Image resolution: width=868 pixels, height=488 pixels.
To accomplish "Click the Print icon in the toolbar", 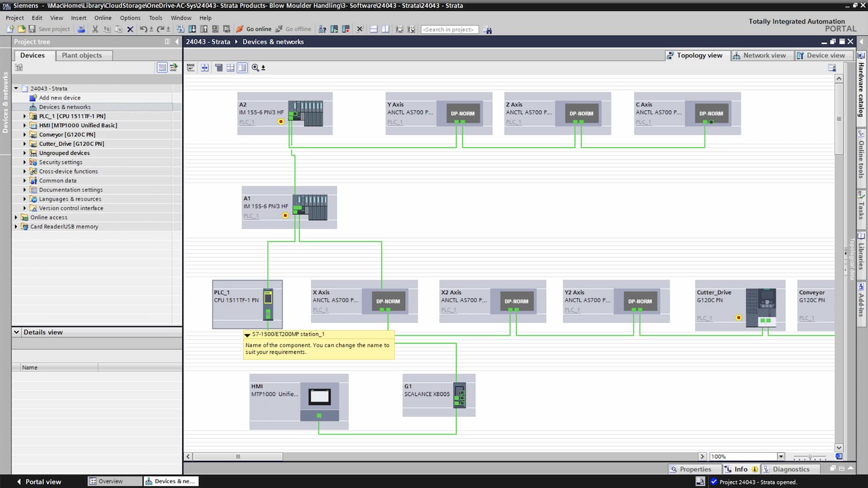I will point(82,29).
